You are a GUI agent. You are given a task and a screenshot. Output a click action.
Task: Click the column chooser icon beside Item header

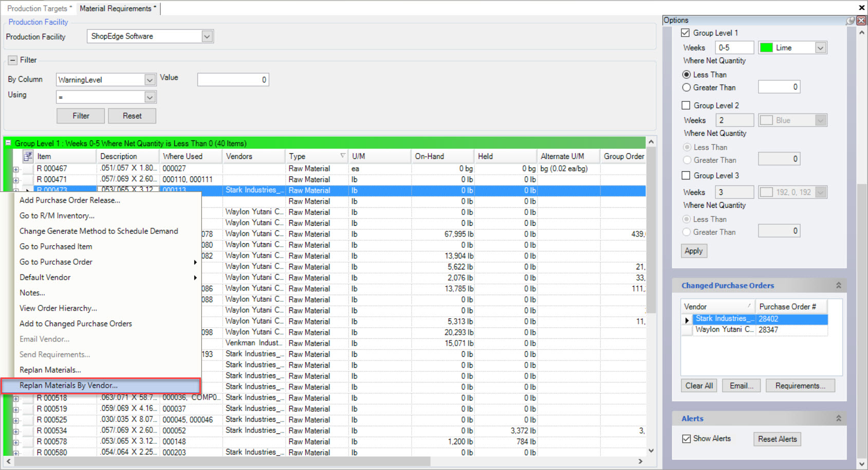[28, 156]
